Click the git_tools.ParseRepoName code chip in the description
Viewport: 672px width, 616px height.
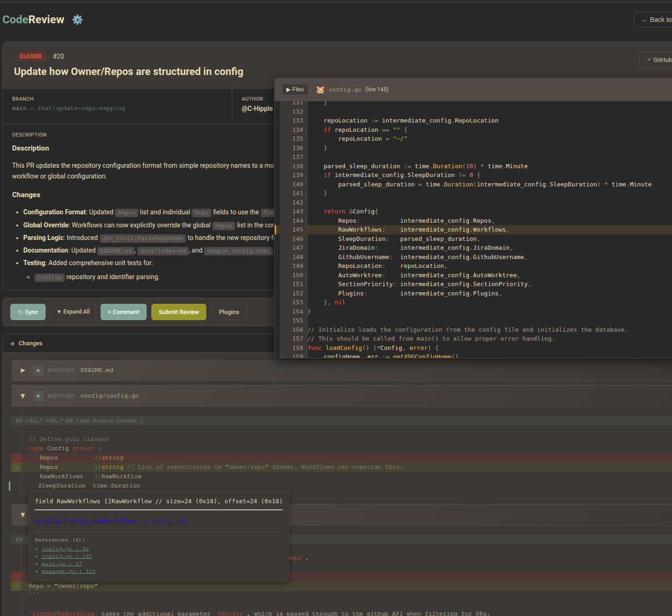tap(143, 238)
